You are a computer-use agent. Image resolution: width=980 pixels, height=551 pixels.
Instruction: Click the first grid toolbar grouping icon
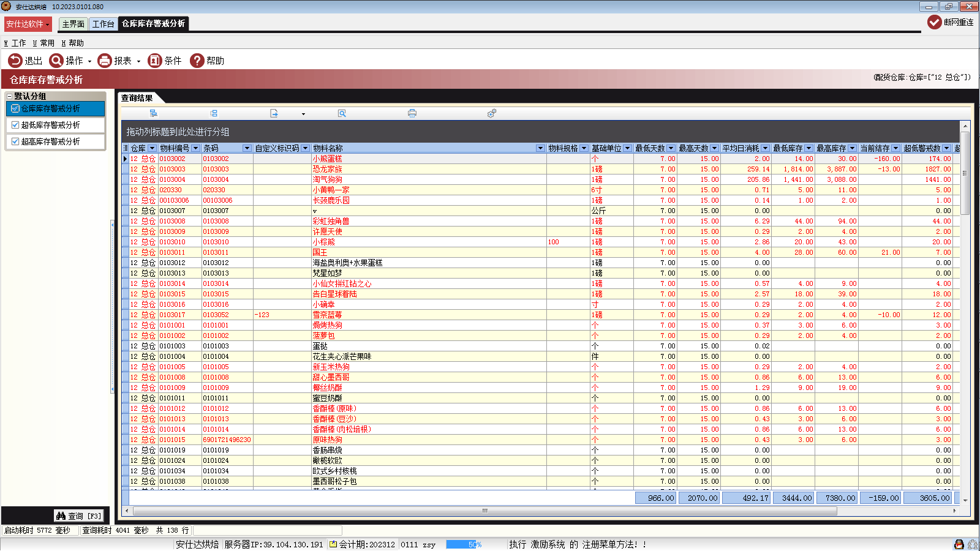click(x=154, y=113)
